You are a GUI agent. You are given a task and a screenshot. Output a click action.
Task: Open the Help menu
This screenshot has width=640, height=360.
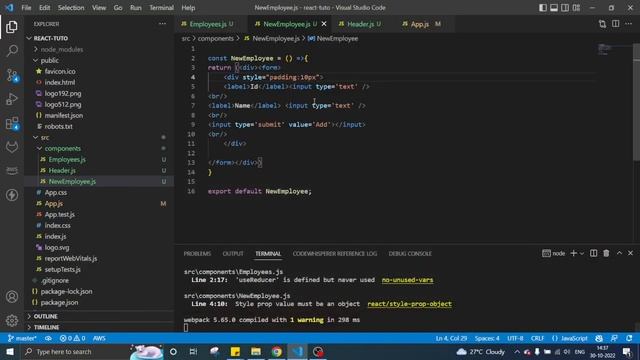tap(188, 8)
